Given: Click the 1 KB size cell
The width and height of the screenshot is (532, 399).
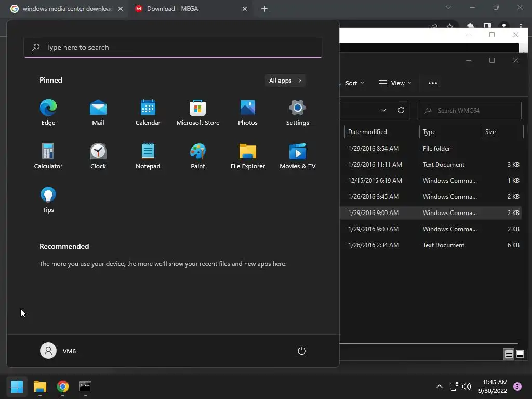Looking at the screenshot, I should [x=513, y=180].
